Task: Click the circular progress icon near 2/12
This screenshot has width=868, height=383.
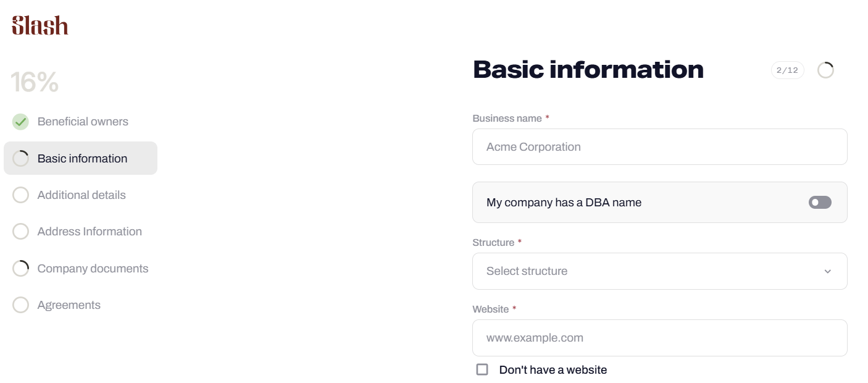Action: coord(825,70)
